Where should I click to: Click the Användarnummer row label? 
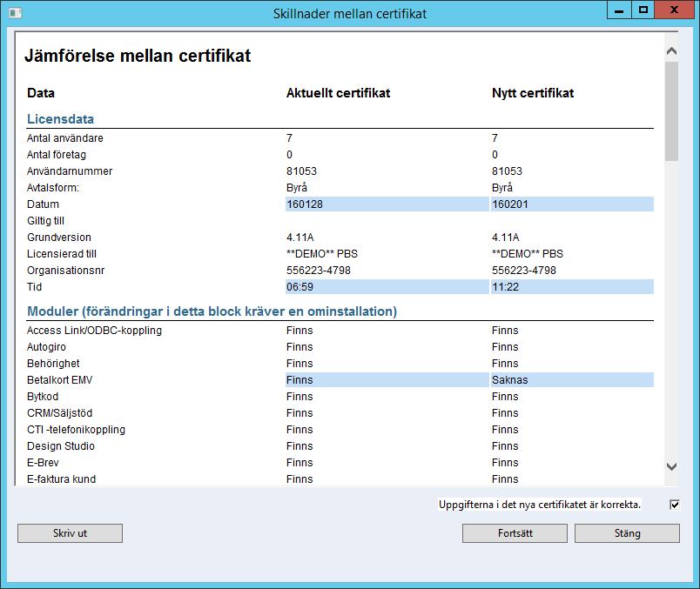coord(70,171)
